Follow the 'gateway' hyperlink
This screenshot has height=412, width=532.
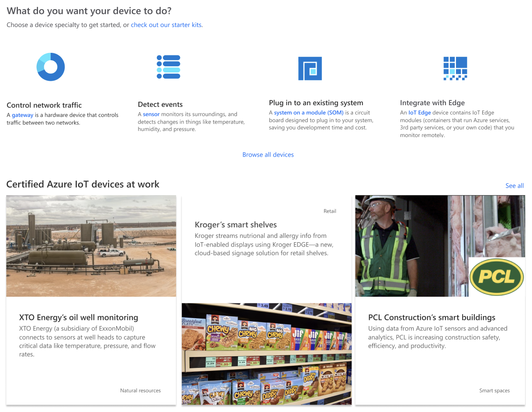[22, 115]
